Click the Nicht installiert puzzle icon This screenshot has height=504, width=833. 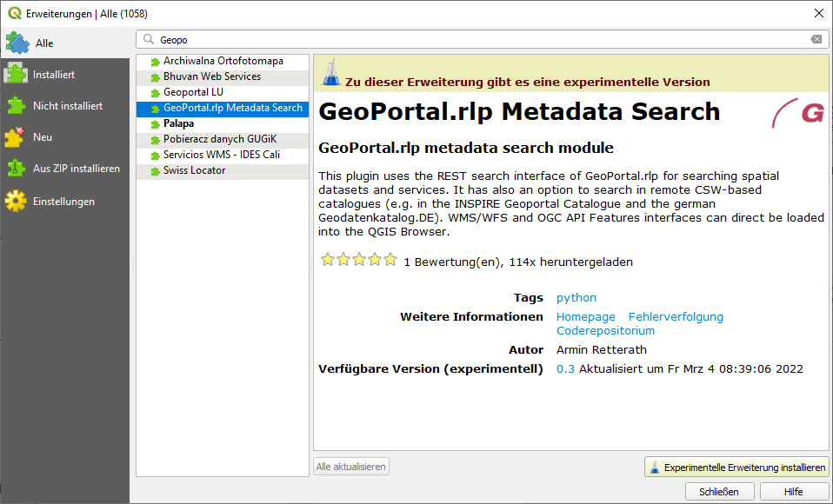pyautogui.click(x=16, y=106)
